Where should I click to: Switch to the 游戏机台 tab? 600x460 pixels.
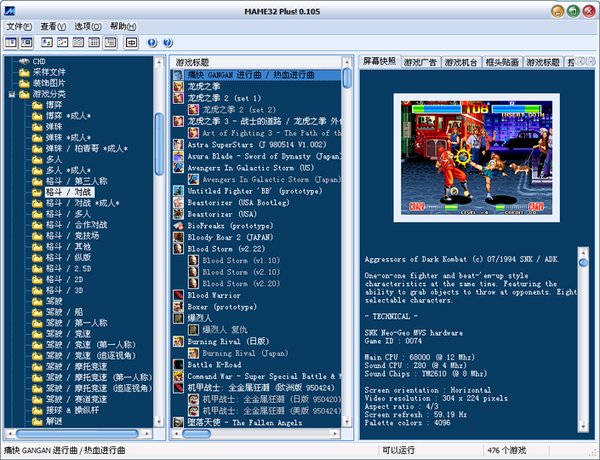[x=461, y=62]
